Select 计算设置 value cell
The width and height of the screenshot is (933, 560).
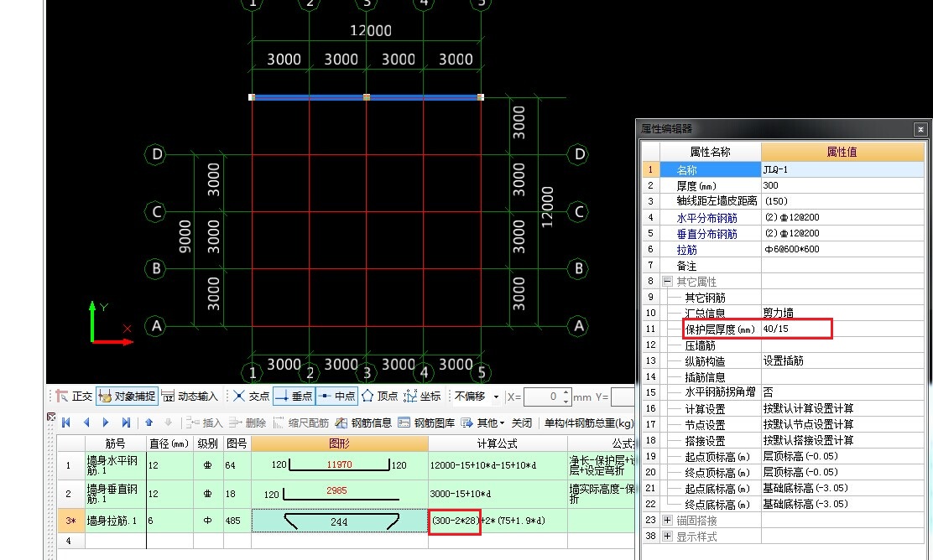pyautogui.click(x=842, y=408)
